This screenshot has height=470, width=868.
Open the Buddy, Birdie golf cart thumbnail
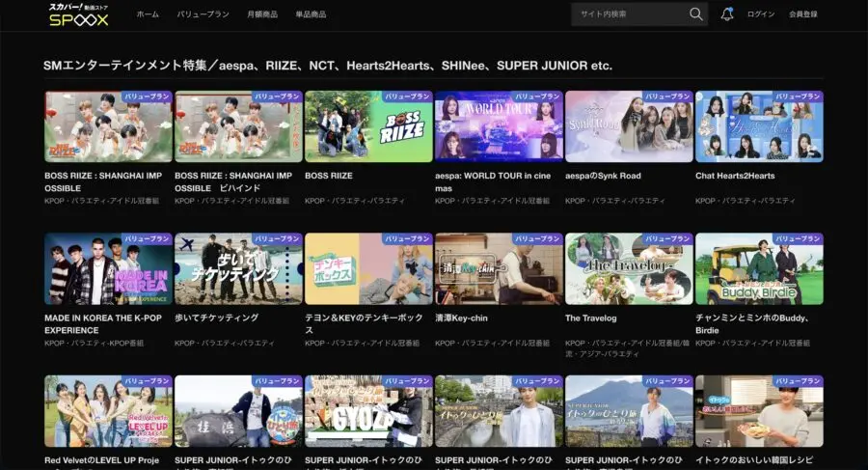point(759,268)
